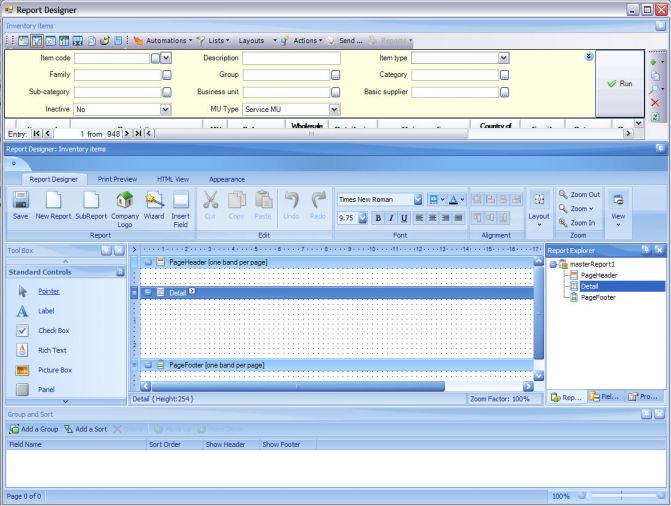Toggle bold formatting
Viewport: 671px width, 506px height.
tap(378, 218)
